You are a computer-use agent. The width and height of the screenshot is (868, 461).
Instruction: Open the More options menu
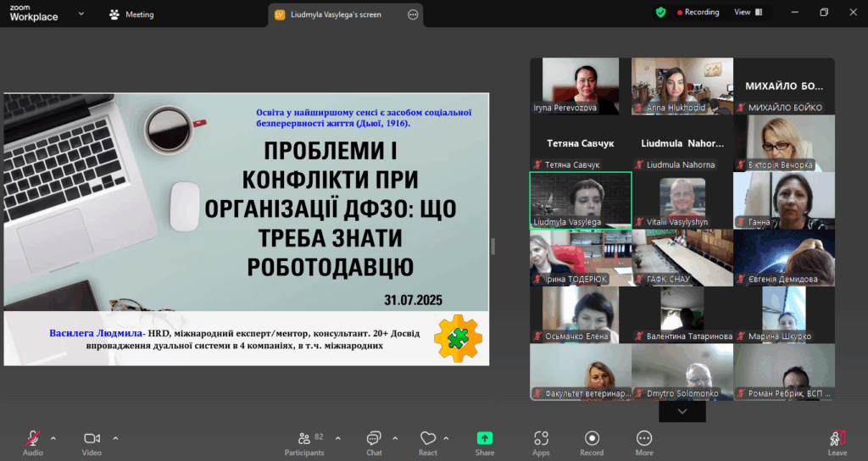644,442
